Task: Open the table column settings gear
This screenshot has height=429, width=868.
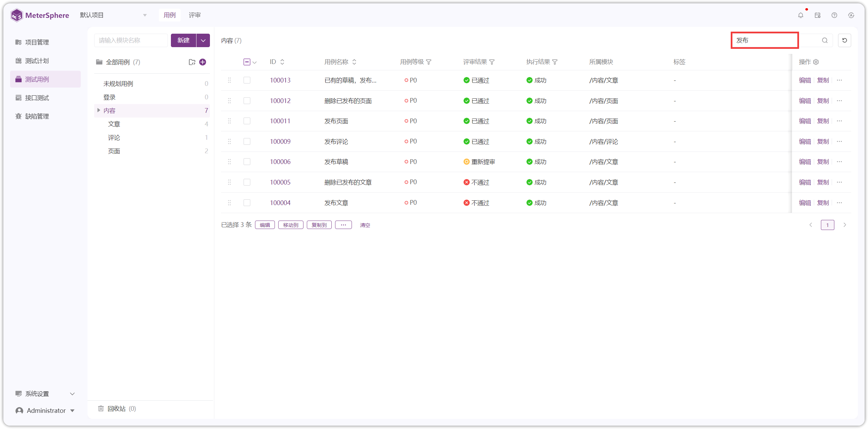Action: [x=816, y=62]
